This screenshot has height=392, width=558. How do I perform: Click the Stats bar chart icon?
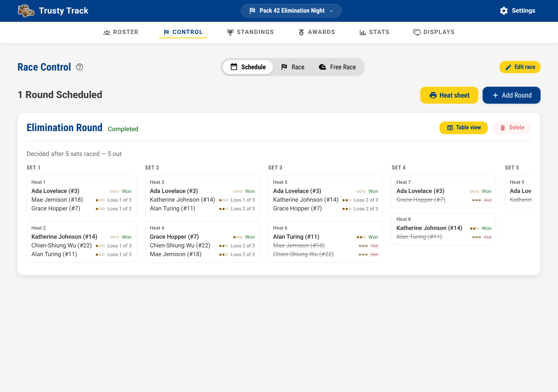[363, 32]
